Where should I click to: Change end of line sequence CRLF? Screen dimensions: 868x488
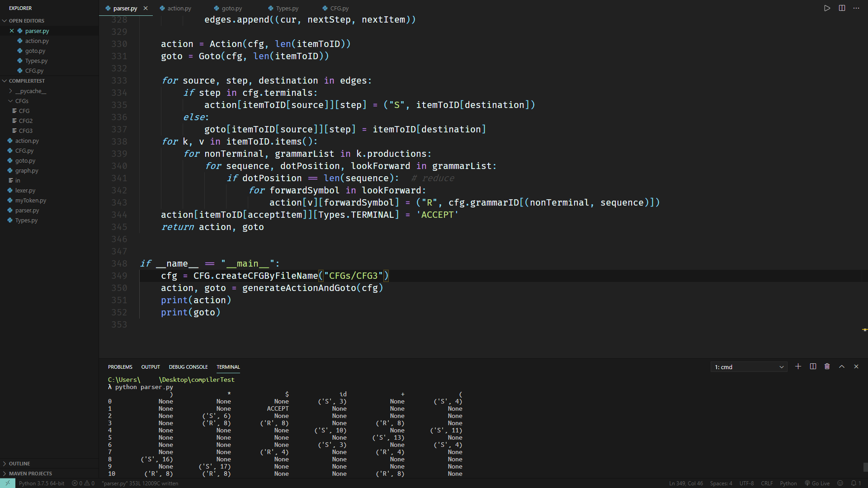pos(767,483)
